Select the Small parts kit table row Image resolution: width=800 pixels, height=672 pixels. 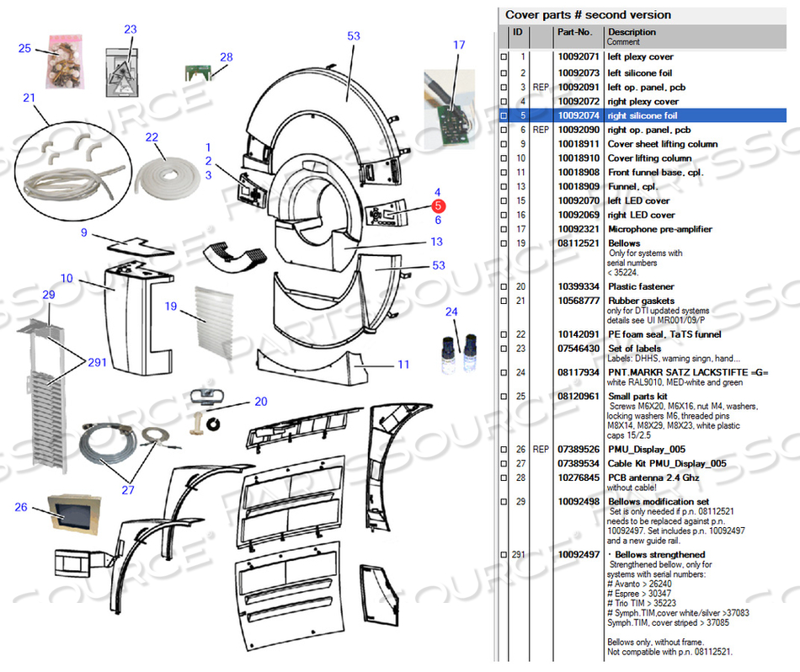point(643,415)
